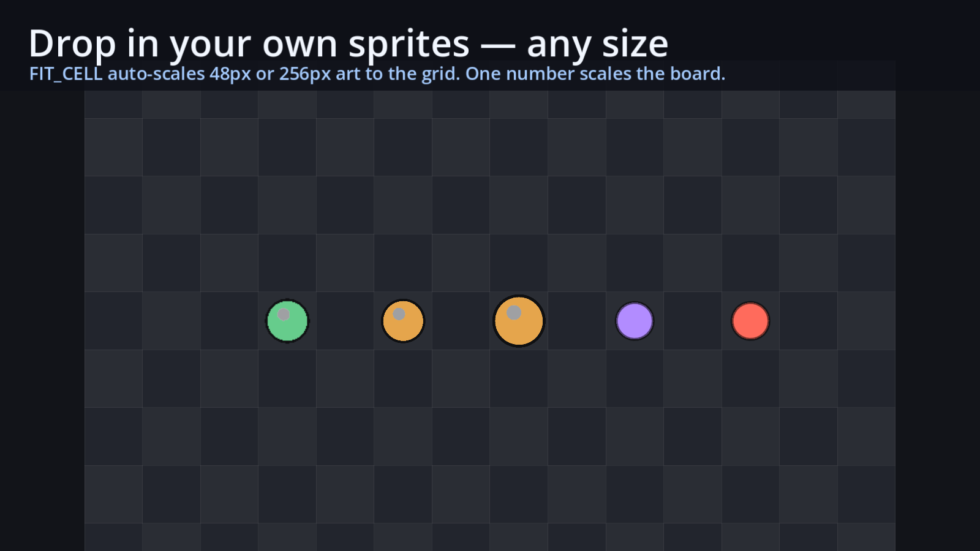
Task: Click grid cell directly above the green ball
Action: click(x=287, y=263)
